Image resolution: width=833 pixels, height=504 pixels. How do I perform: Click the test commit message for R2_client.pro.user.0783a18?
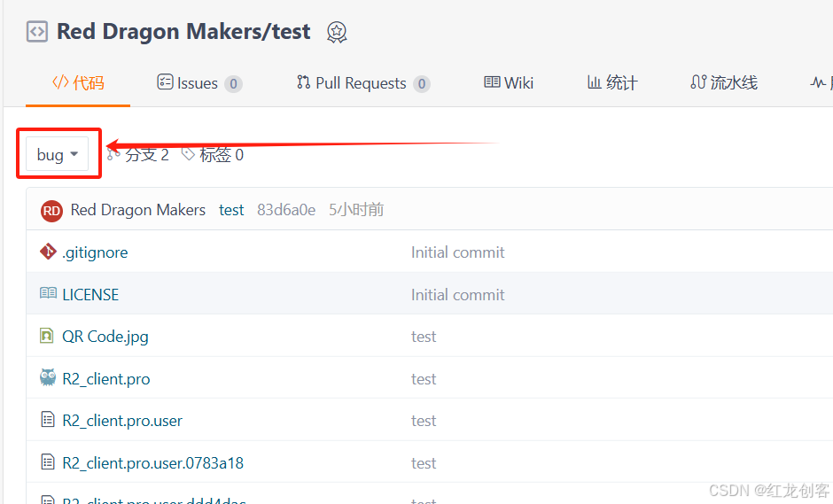click(424, 463)
